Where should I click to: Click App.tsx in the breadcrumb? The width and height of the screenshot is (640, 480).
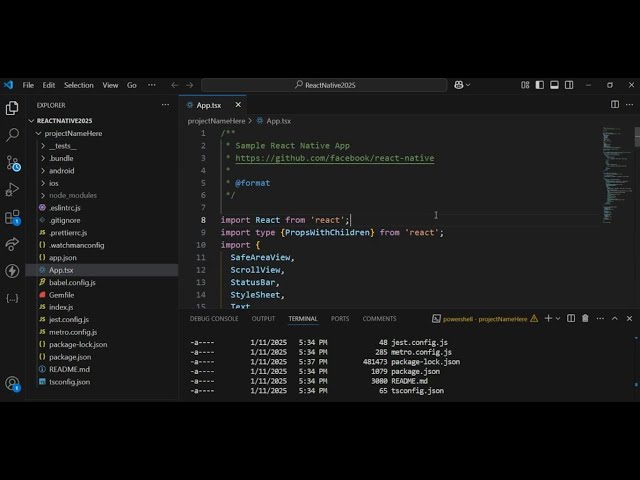(x=278, y=121)
